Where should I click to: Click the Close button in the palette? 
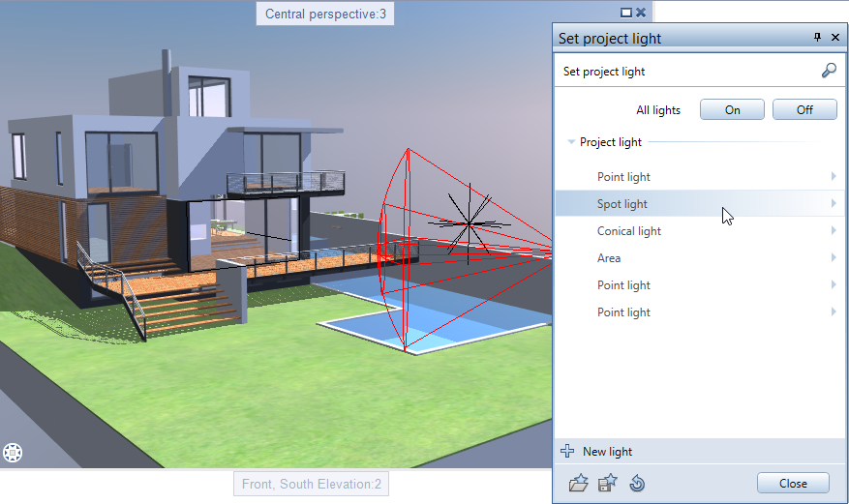793,483
